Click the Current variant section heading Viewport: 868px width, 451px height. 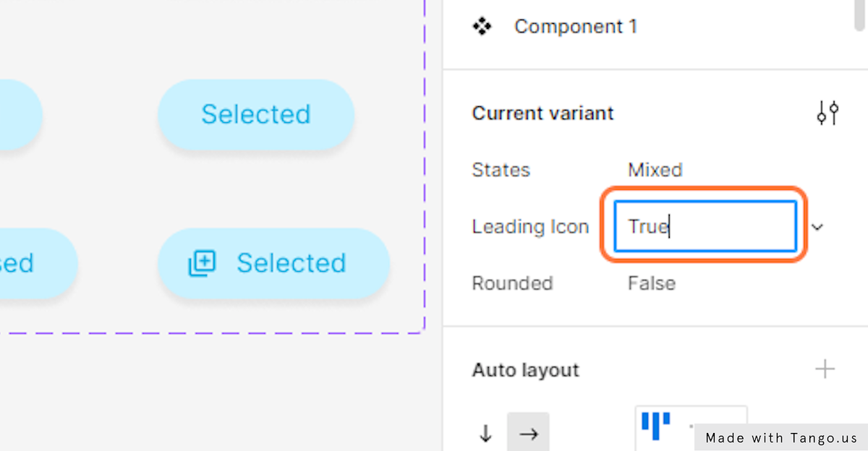click(542, 113)
